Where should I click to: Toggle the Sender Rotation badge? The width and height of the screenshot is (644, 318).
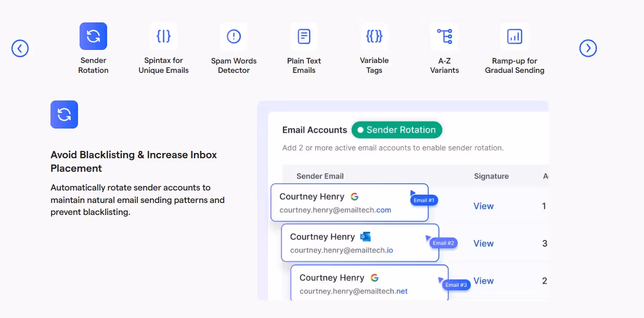pos(397,130)
